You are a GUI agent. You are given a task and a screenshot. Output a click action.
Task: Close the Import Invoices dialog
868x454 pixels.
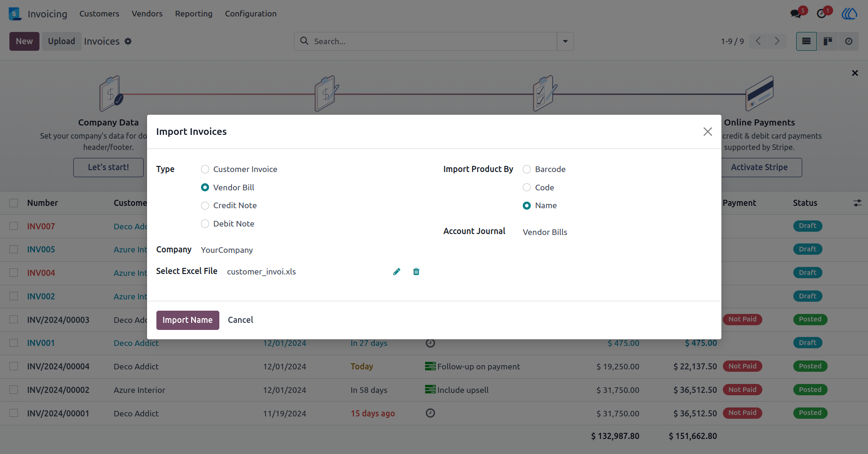(x=708, y=132)
